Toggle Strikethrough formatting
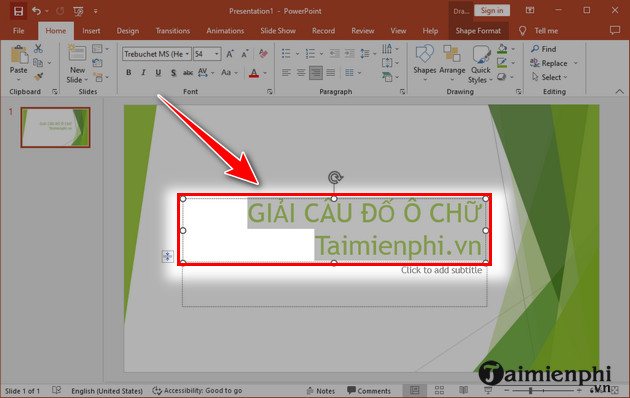The height and width of the screenshot is (398, 630). pyautogui.click(x=188, y=73)
